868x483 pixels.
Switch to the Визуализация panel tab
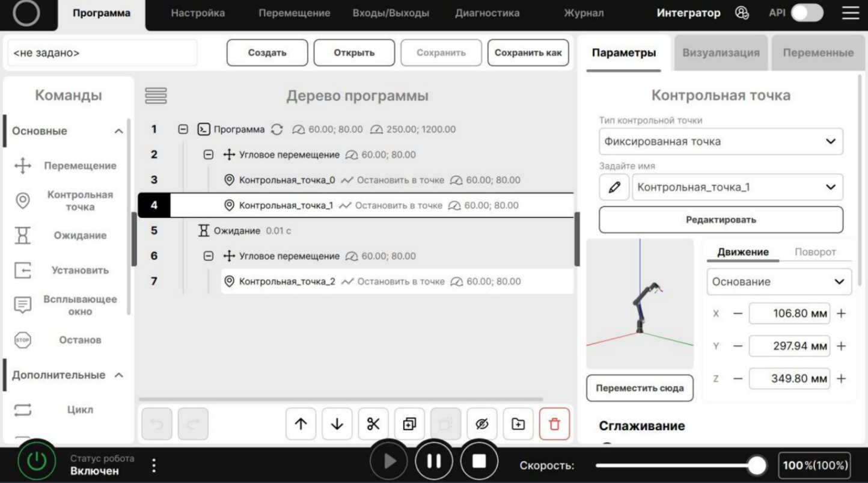click(721, 53)
